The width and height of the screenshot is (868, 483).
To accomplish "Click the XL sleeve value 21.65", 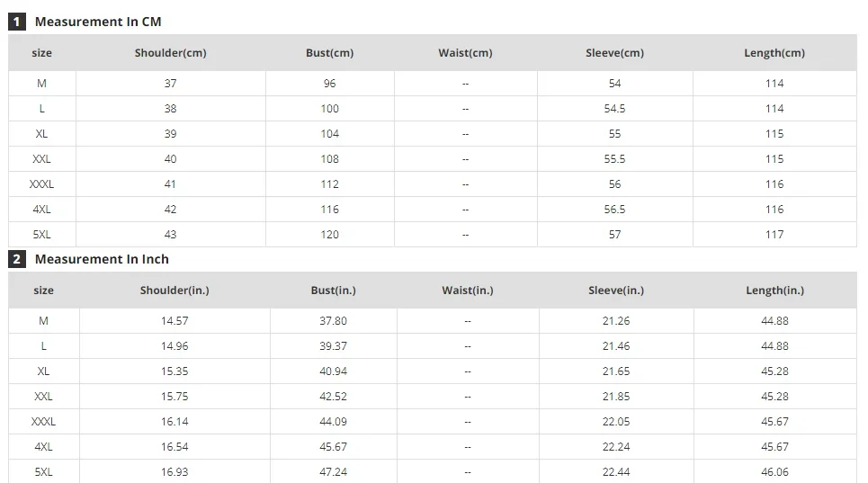I will click(616, 371).
